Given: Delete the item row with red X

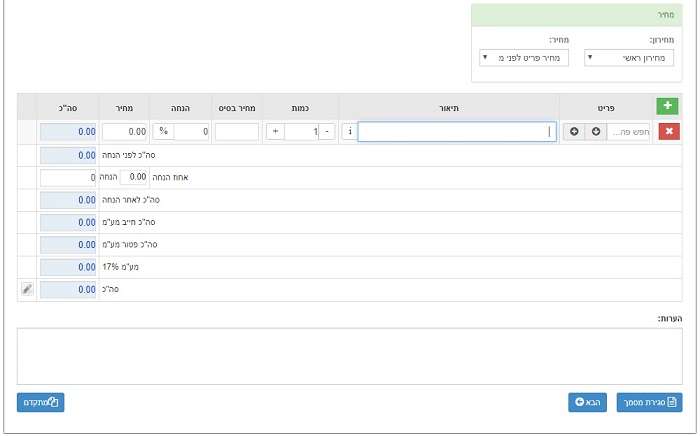Looking at the screenshot, I should [x=669, y=132].
